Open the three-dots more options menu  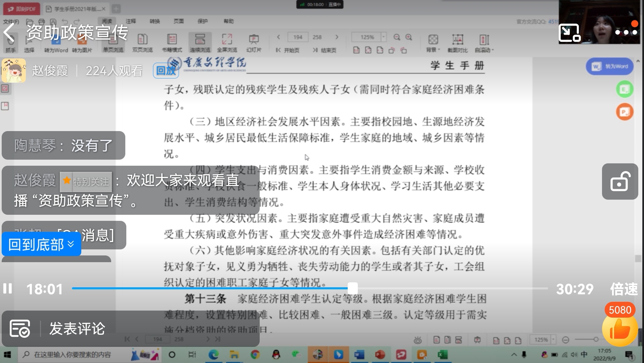(626, 32)
